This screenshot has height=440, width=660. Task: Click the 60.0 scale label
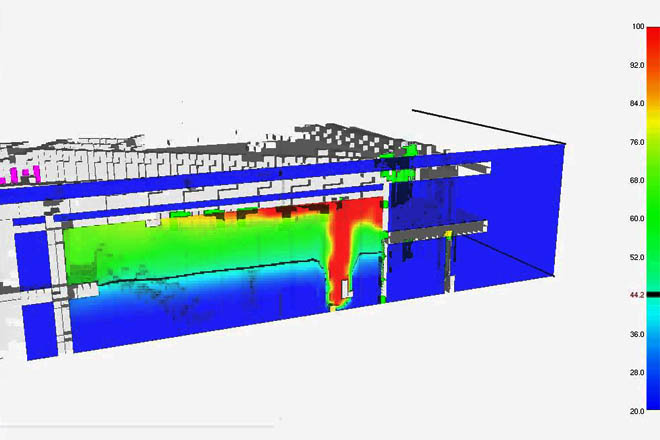click(x=637, y=219)
